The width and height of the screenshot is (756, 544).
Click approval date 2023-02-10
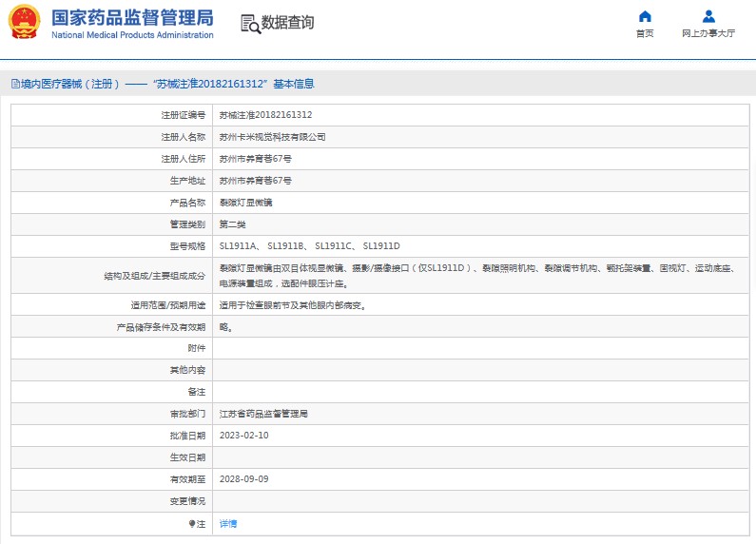244,436
